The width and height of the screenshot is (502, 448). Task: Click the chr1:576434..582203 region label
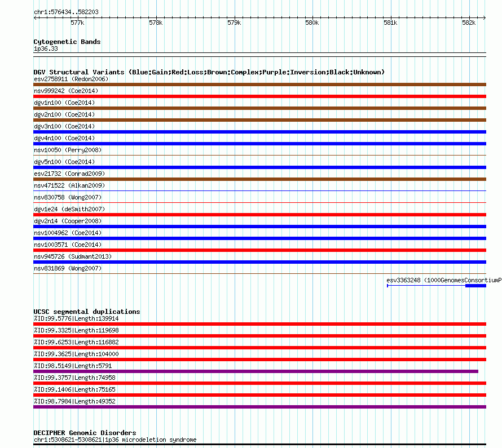(x=66, y=12)
